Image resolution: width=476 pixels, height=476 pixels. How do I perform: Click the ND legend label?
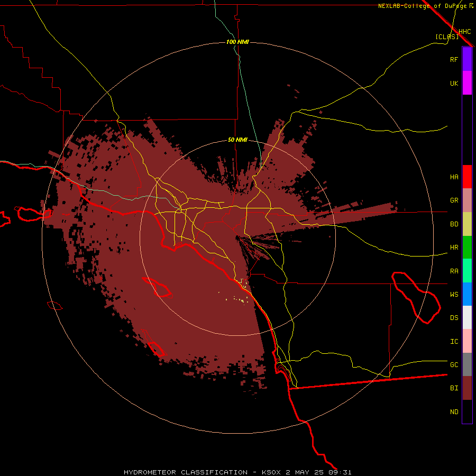pos(454,412)
